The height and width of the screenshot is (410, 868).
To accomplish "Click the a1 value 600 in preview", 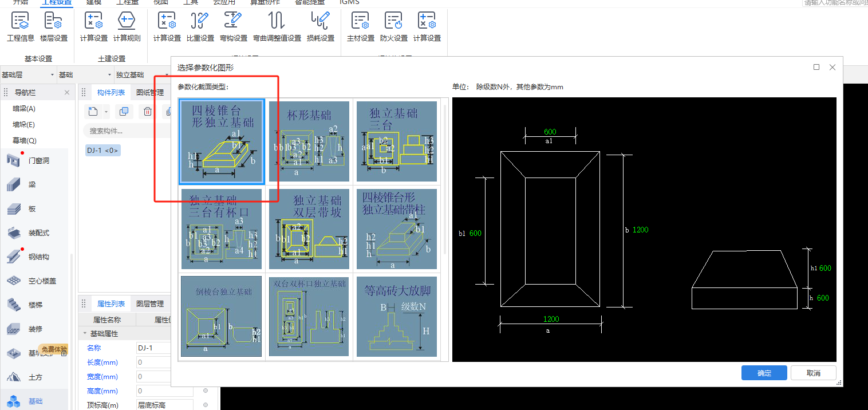I will click(x=550, y=132).
